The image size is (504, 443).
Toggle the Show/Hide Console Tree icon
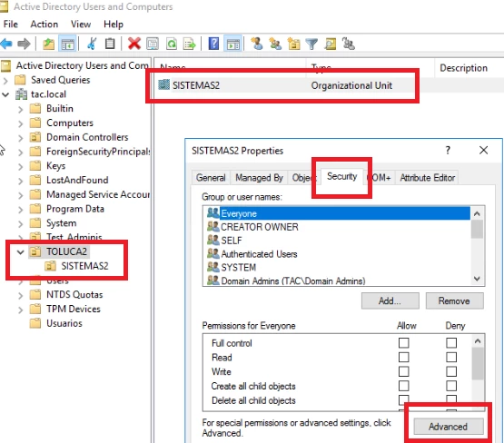pos(67,44)
